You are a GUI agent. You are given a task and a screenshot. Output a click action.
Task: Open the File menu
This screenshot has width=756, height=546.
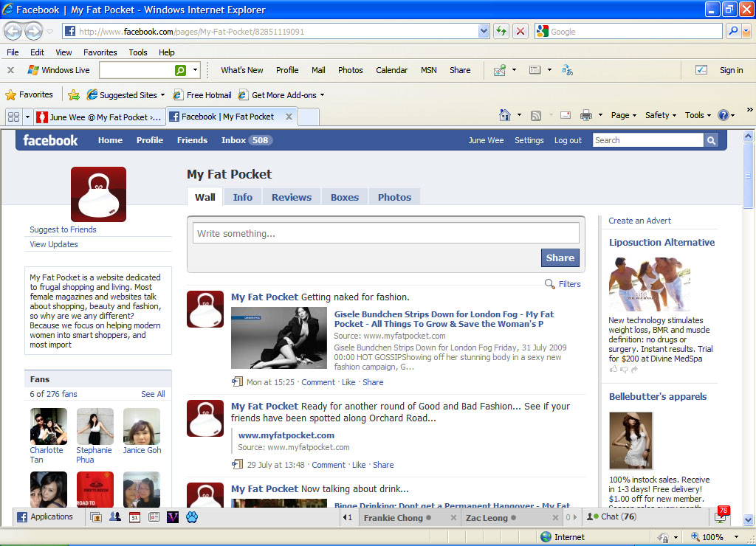[13, 52]
